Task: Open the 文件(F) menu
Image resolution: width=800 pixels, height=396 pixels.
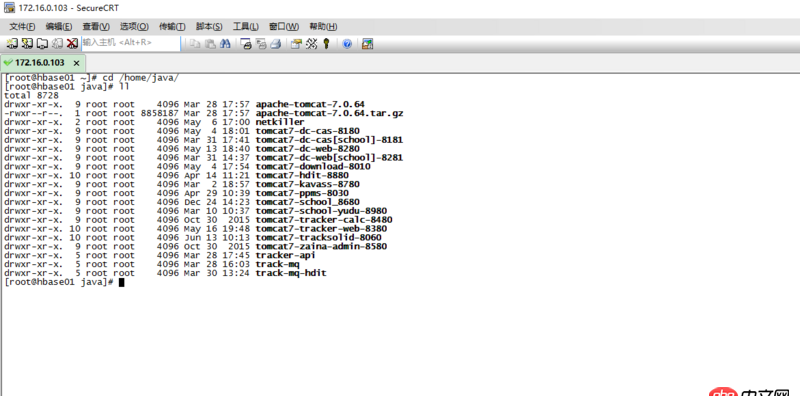Action: [x=22, y=27]
